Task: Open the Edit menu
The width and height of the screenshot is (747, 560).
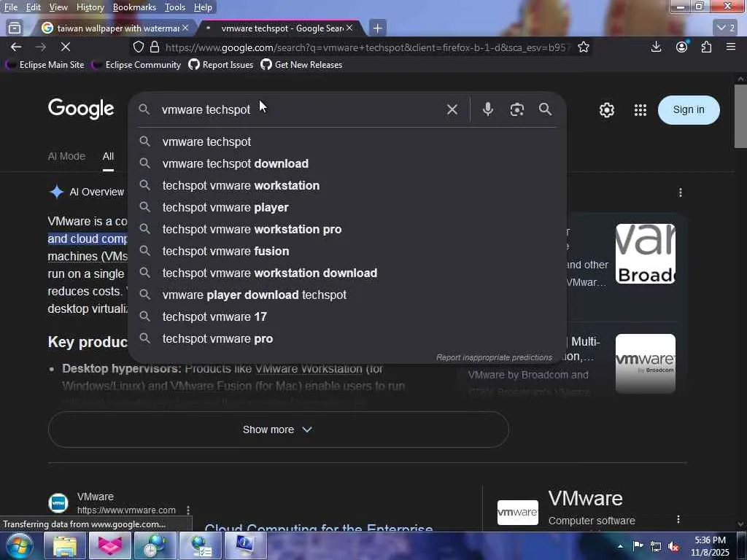Action: pyautogui.click(x=33, y=7)
